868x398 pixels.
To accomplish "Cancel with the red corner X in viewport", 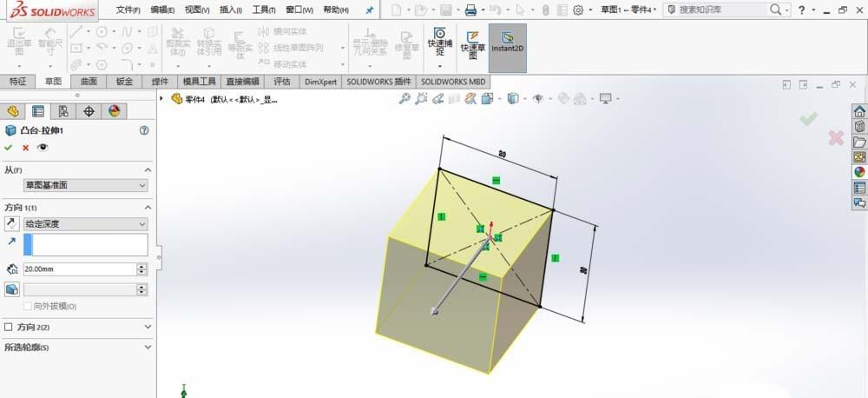I will tap(836, 138).
